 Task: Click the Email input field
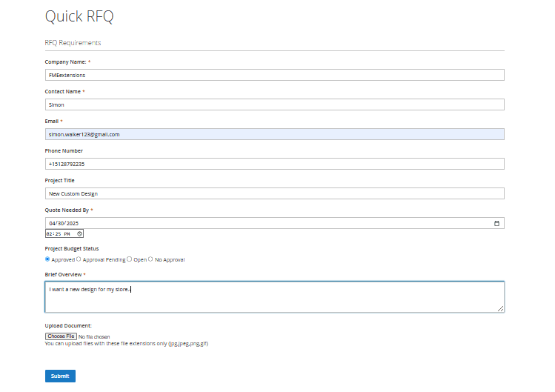(x=275, y=134)
